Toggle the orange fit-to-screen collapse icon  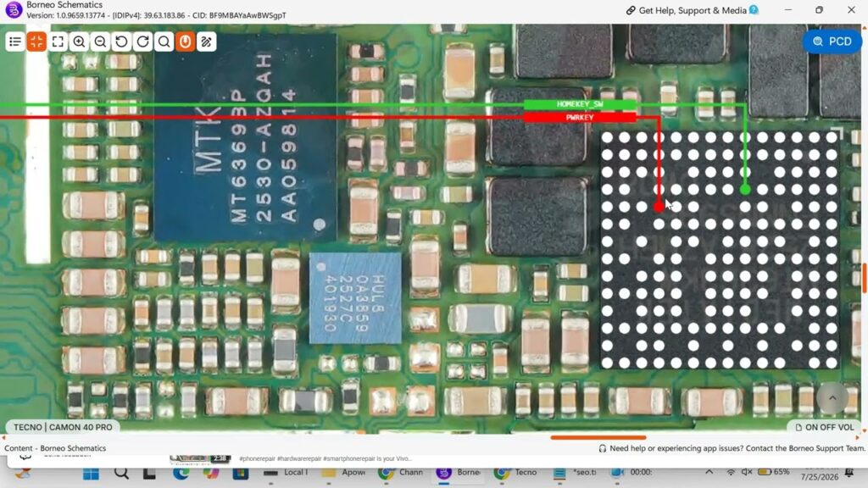(36, 42)
